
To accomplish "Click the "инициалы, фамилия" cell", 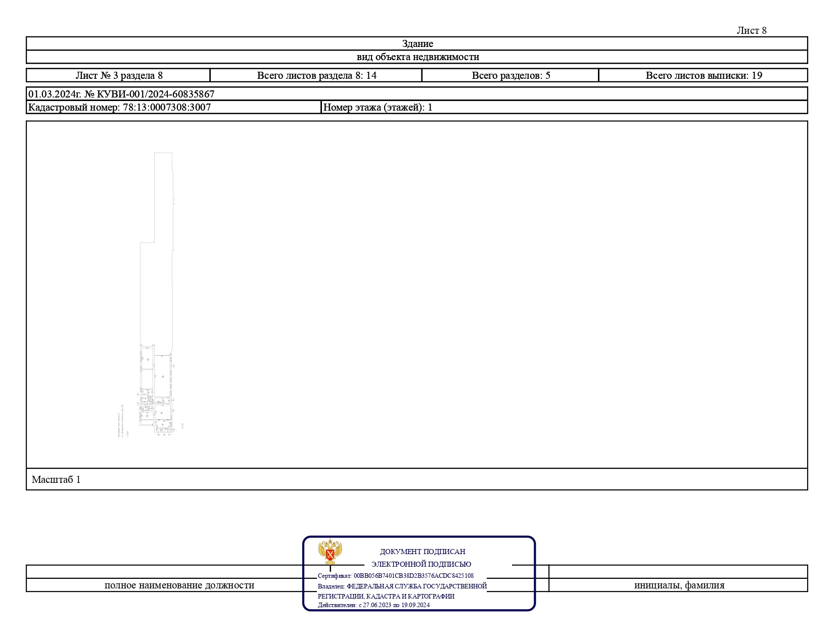I will (x=679, y=585).
